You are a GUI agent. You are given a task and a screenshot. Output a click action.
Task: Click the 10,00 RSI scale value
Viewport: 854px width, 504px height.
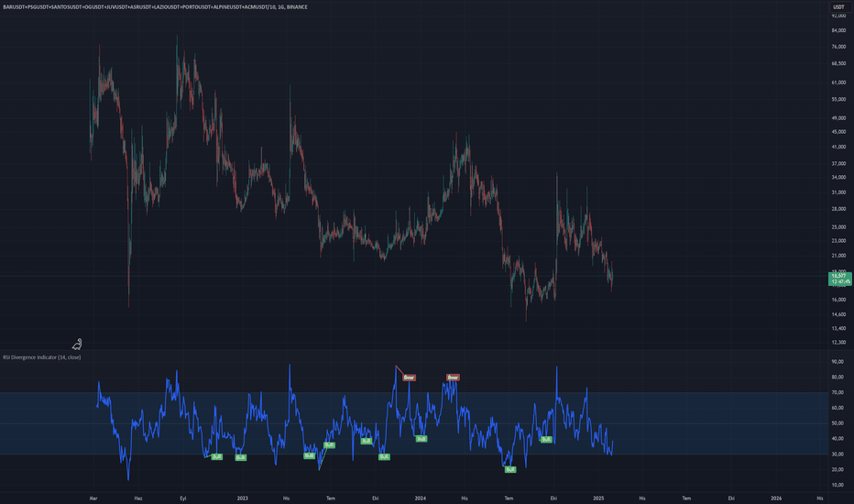[838, 485]
